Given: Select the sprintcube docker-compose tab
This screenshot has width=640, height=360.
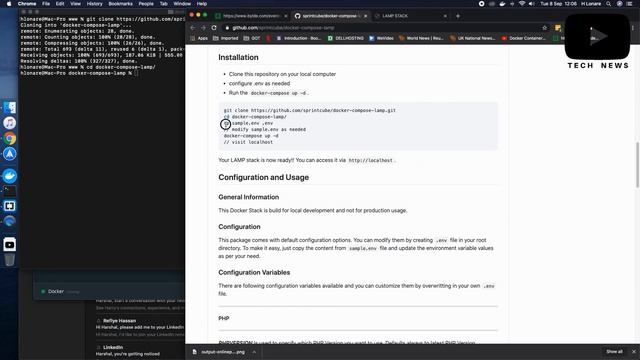Looking at the screenshot, I should coord(331,16).
